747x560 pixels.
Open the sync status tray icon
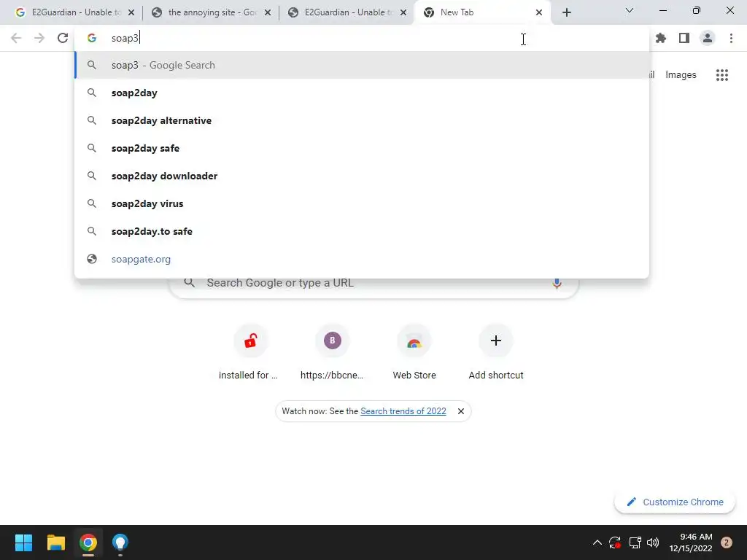click(x=615, y=542)
